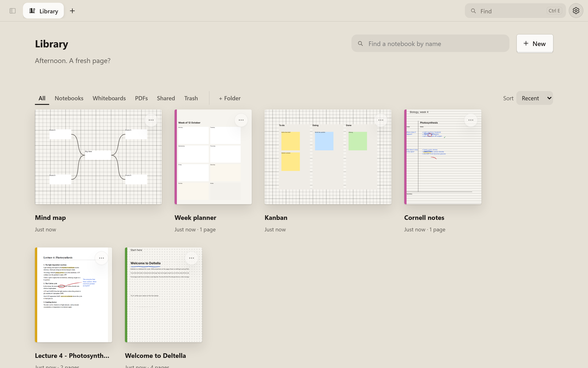
Task: Switch to the Notebooks filter tab
Action: (69, 98)
